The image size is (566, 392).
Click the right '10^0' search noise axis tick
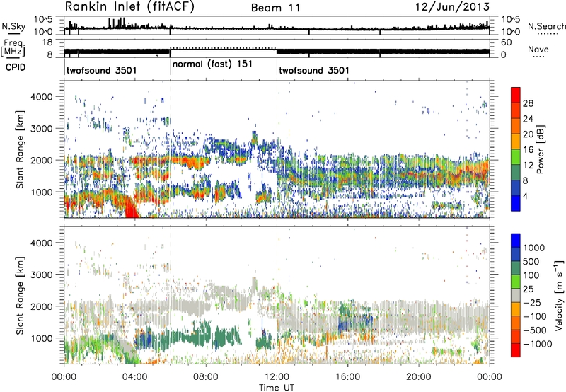(x=511, y=32)
